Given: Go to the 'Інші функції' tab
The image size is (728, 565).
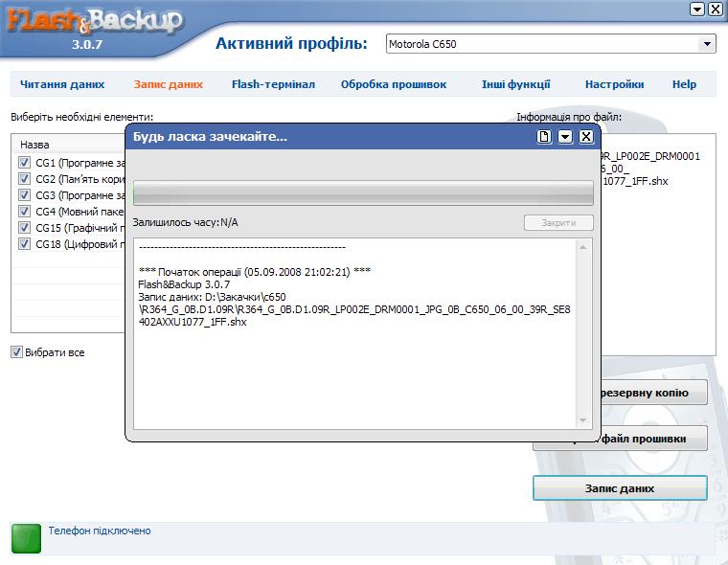Looking at the screenshot, I should [515, 84].
